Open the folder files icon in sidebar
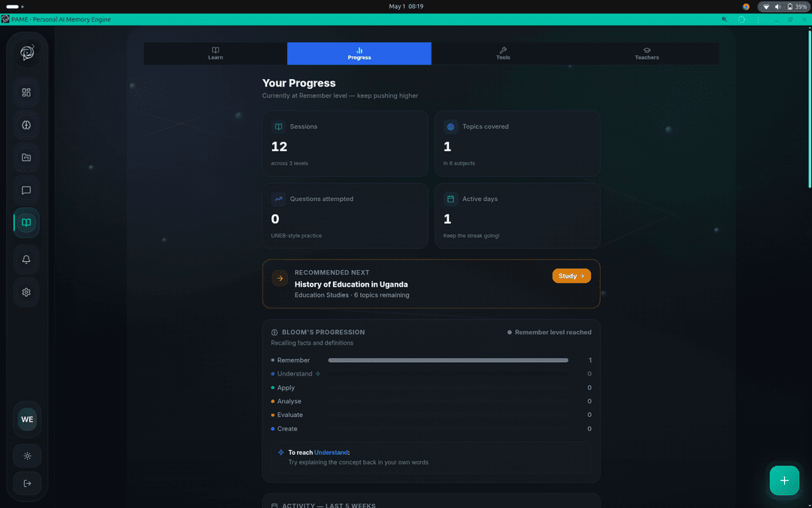 click(x=26, y=157)
